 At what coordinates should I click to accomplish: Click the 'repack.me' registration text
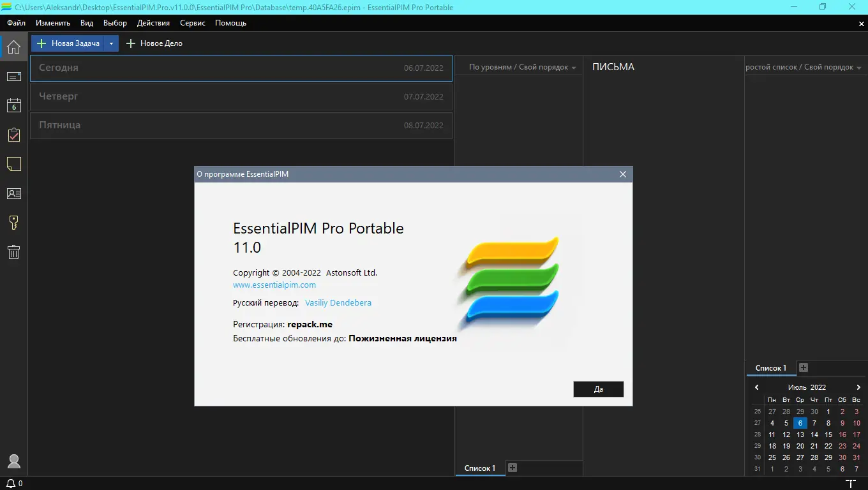coord(310,324)
